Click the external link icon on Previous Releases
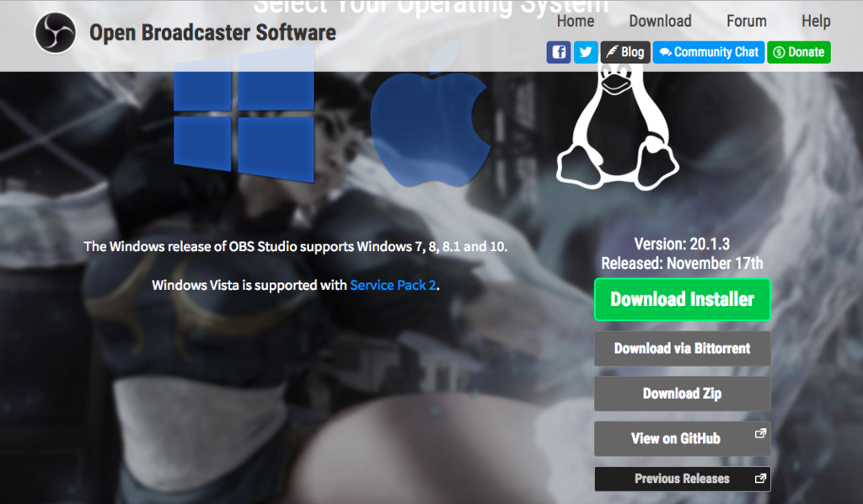The height and width of the screenshot is (504, 863). click(x=760, y=478)
